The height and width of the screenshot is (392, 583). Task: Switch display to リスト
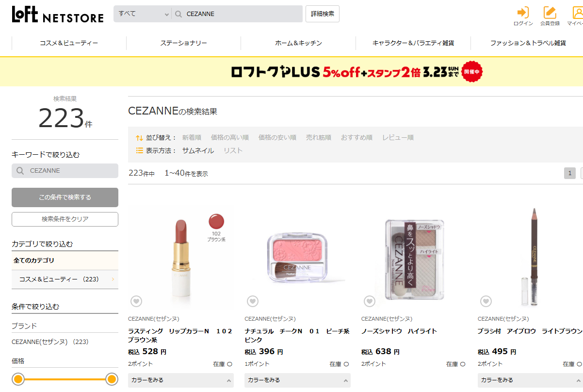click(233, 150)
